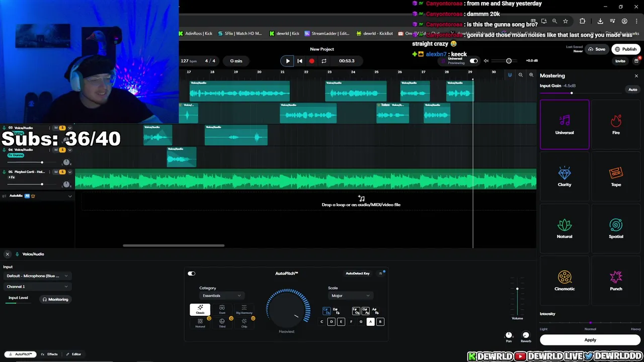Toggle loop/cycle mode button
Viewport: 644px width, 362px height.
[x=324, y=61]
